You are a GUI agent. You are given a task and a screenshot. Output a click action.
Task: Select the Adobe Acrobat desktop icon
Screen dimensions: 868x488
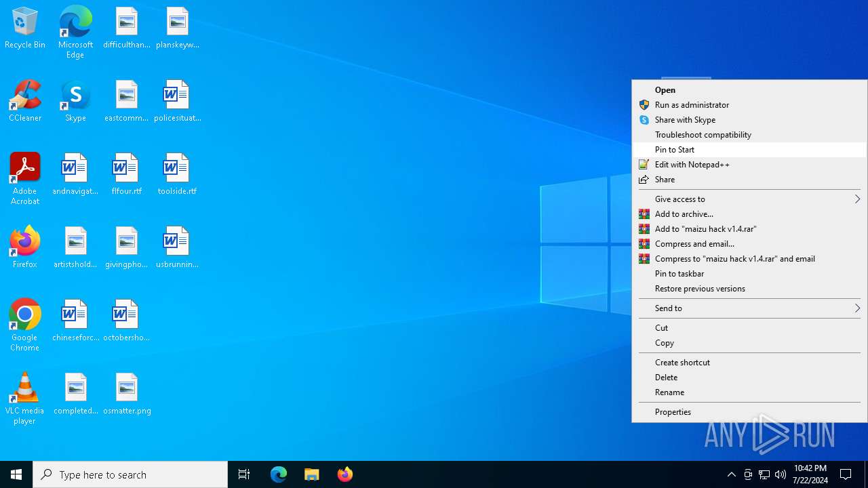[x=25, y=179]
